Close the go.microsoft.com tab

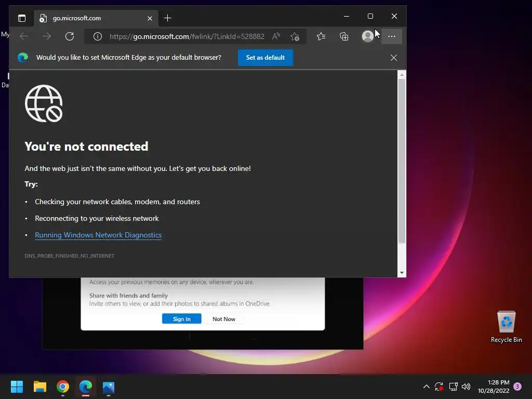tap(150, 18)
